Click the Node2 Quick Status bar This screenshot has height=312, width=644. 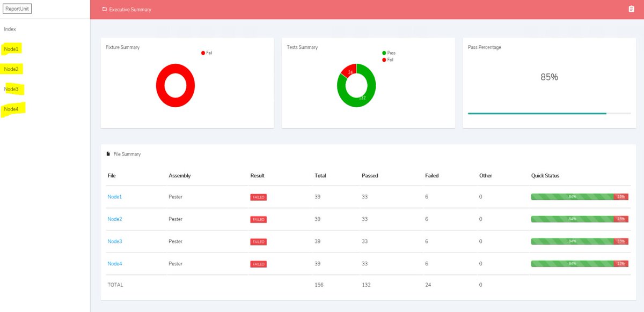(x=580, y=219)
